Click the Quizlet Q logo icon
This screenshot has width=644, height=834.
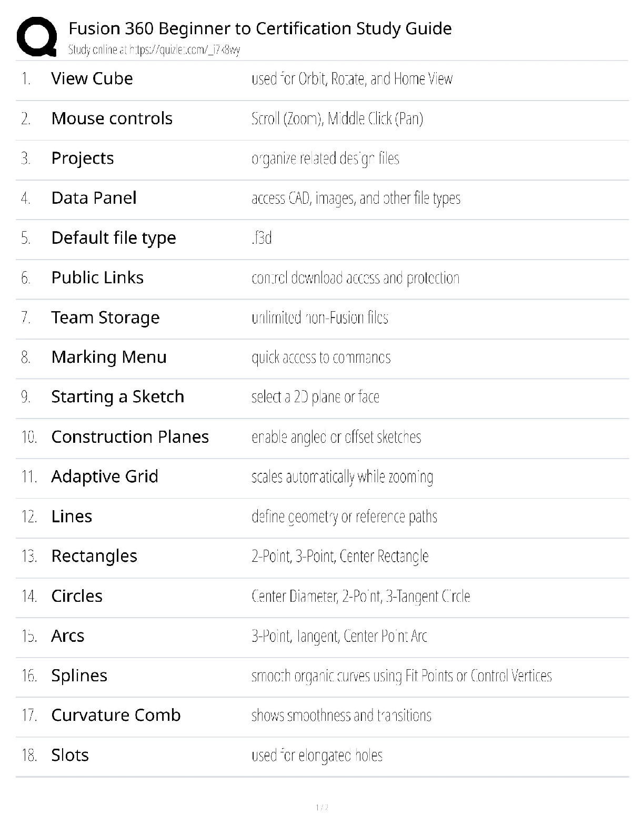[x=37, y=36]
